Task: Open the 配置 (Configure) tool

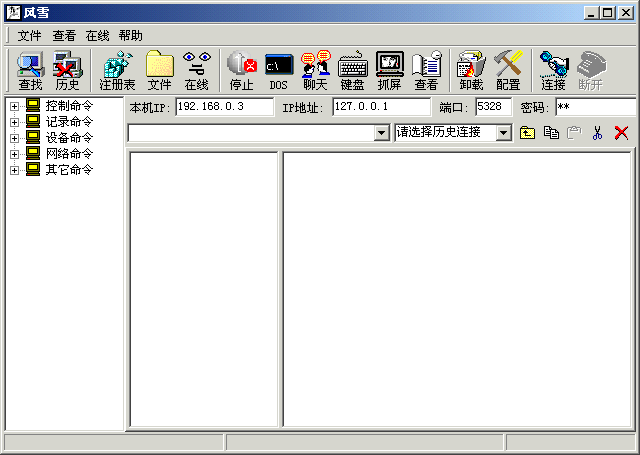Action: [508, 71]
